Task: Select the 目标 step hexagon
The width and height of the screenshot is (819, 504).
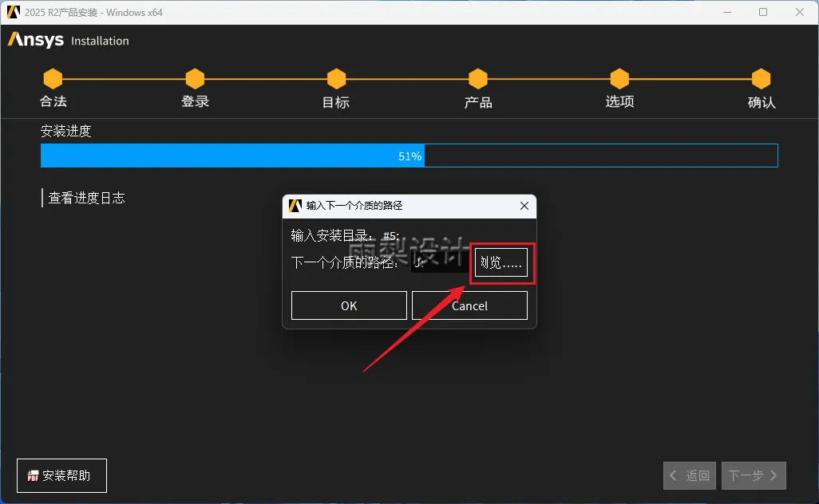Action: (336, 79)
